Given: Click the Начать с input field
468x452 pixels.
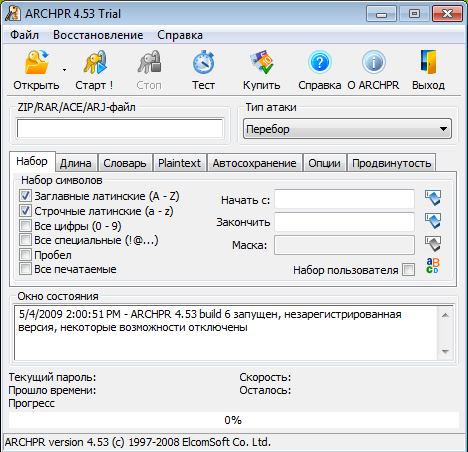Looking at the screenshot, I should point(344,199).
